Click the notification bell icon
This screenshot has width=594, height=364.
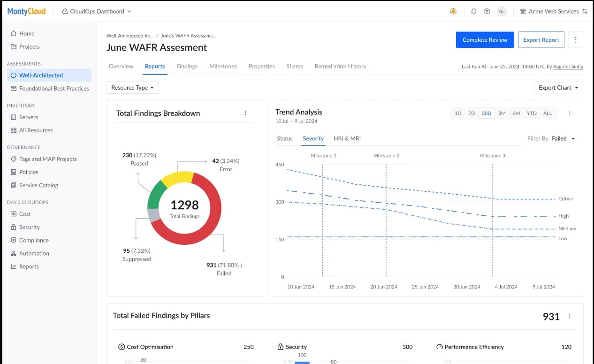[474, 11]
